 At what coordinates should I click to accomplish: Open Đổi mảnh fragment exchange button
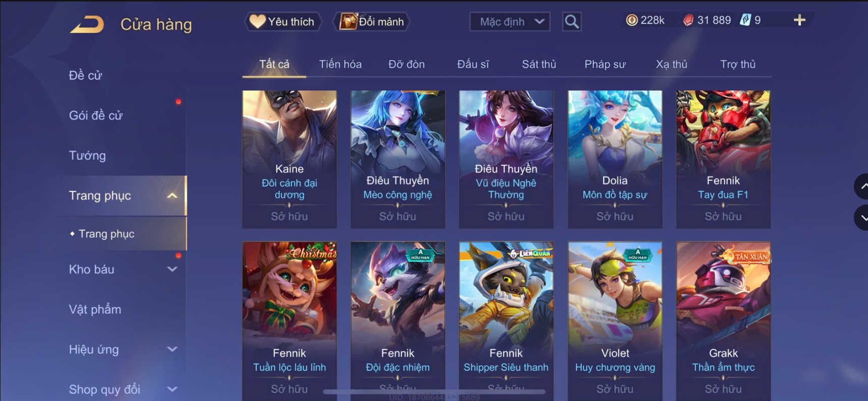point(372,22)
